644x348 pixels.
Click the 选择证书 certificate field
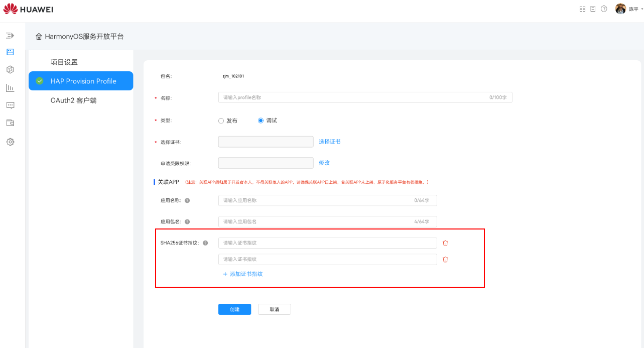(266, 142)
